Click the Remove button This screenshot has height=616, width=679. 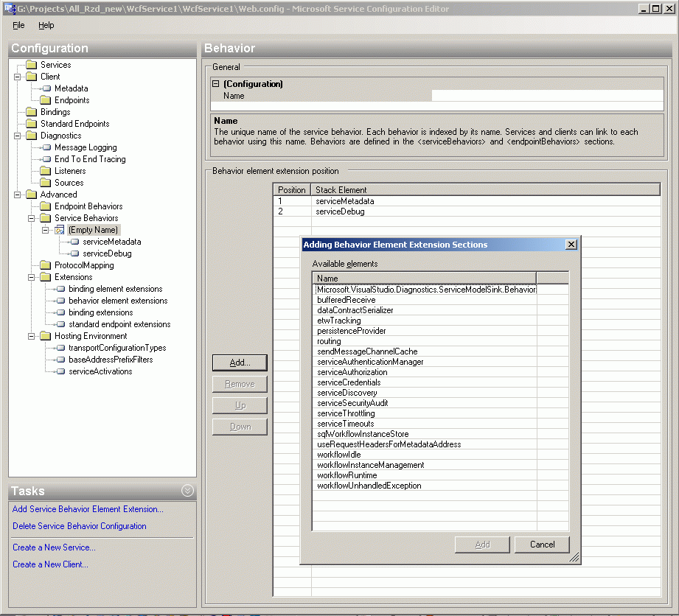[x=240, y=384]
